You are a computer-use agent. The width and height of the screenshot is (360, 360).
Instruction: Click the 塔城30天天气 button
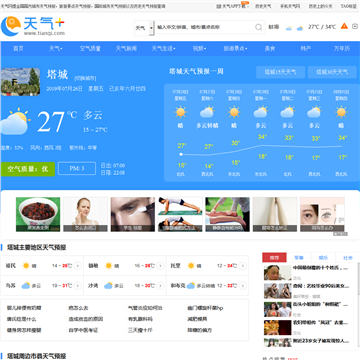tap(332, 72)
